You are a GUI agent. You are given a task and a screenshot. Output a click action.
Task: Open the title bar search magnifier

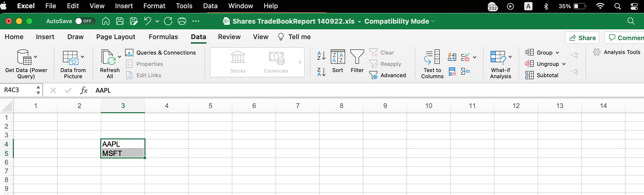pos(631,21)
